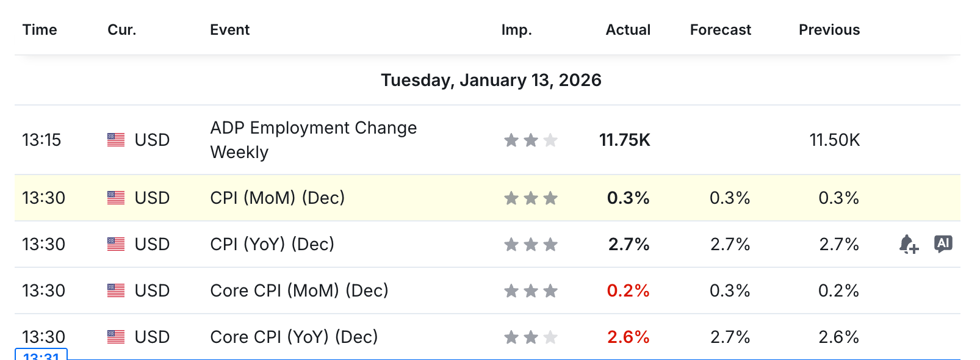
Task: Open the AI analysis icon for CPI (YoY)
Action: coord(943,243)
